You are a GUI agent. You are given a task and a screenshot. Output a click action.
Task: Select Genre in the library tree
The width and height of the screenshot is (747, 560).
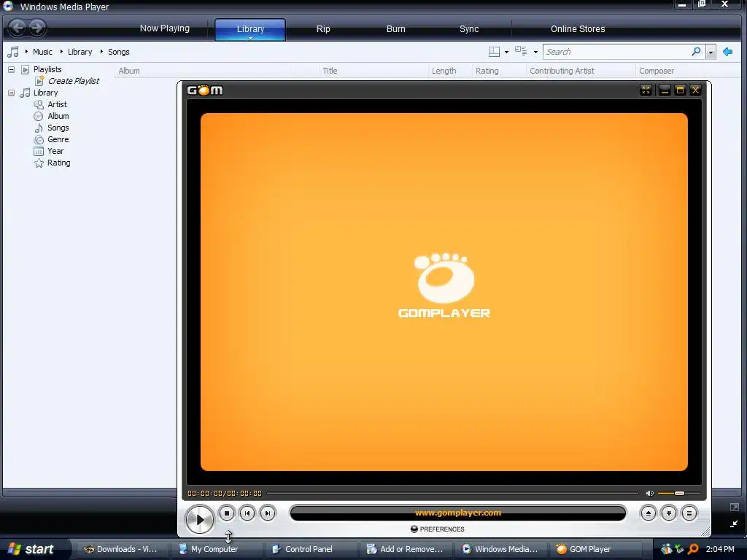pyautogui.click(x=58, y=139)
